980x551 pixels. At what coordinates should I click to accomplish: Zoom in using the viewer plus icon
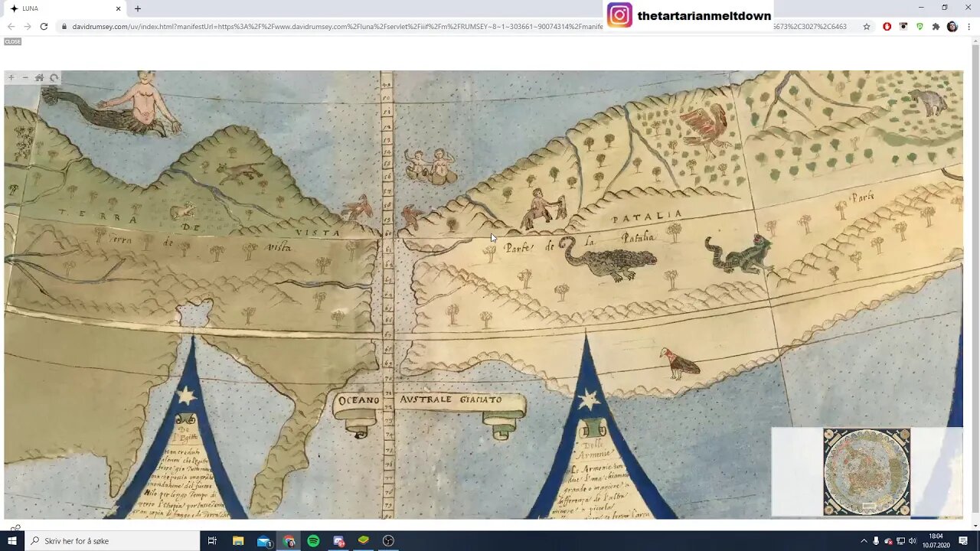click(x=11, y=78)
